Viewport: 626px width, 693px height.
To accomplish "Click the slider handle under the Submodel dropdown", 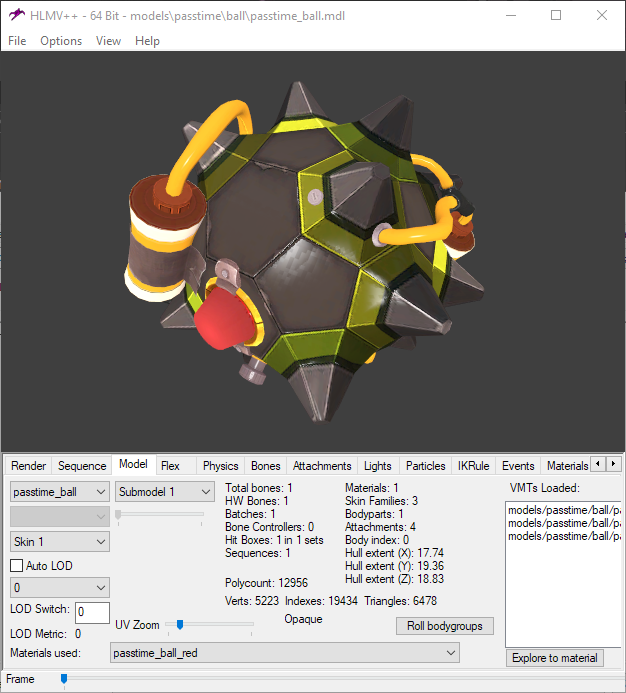I will tap(118, 515).
